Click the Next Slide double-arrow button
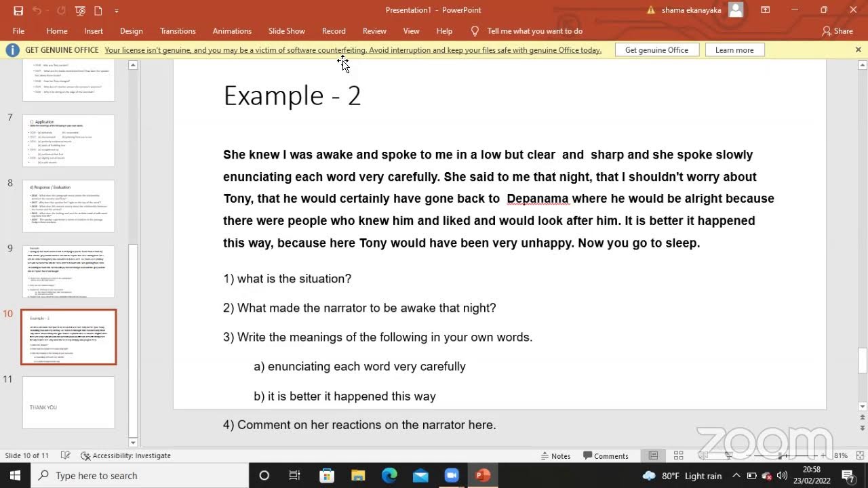Viewport: 868px width, 488px height. click(x=863, y=429)
